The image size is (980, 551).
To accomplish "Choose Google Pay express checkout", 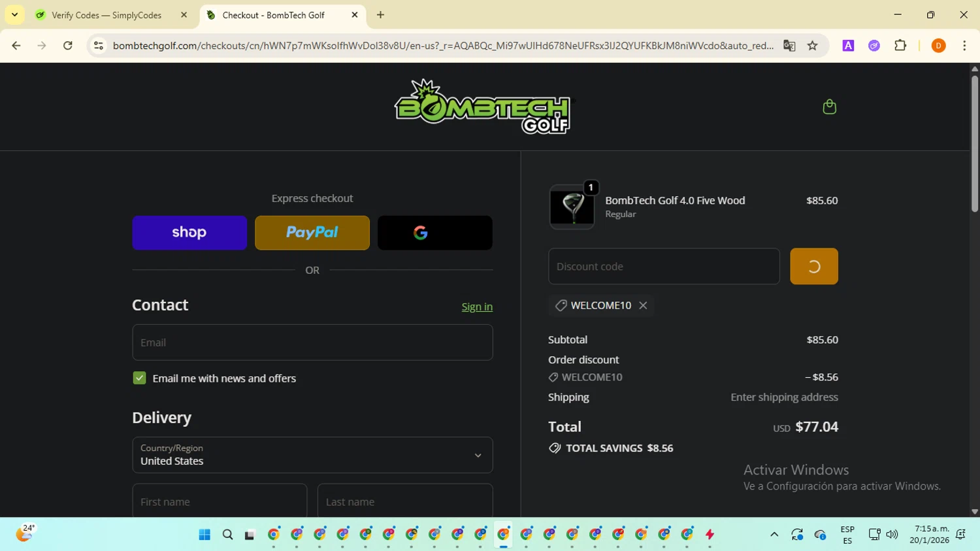I will pos(435,233).
